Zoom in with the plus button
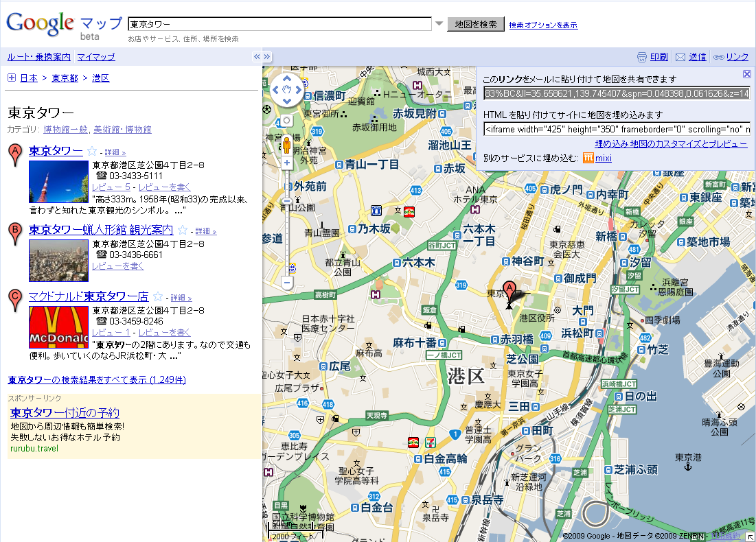Screen dimensions: 756x542 pos(287,163)
